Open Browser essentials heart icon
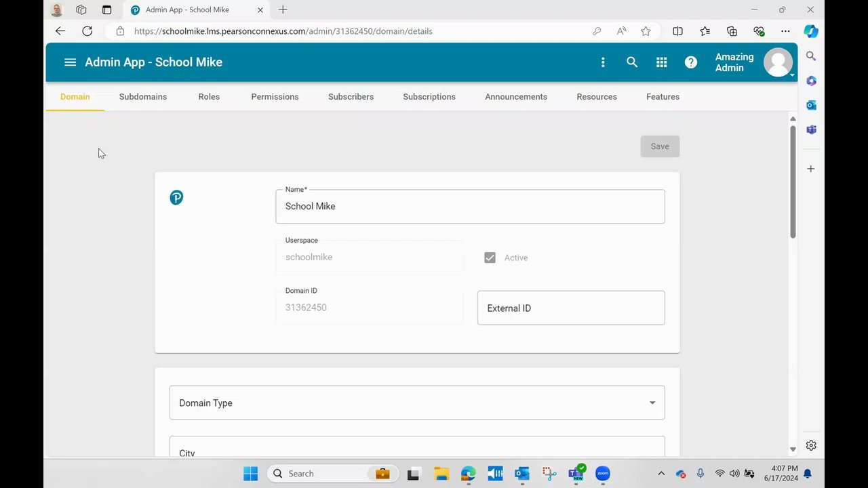The image size is (868, 488). coord(759,31)
